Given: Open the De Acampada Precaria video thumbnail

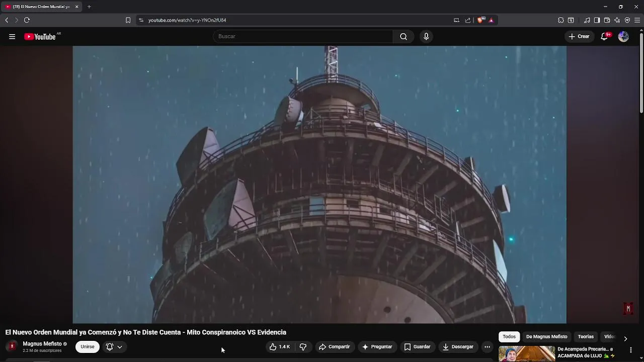Looking at the screenshot, I should click(527, 354).
